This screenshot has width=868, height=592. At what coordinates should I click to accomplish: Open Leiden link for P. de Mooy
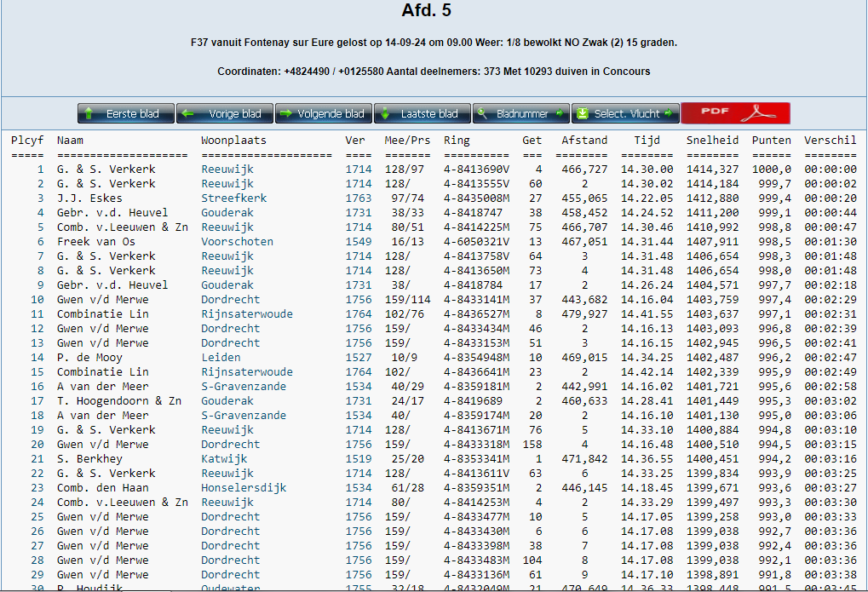click(221, 358)
